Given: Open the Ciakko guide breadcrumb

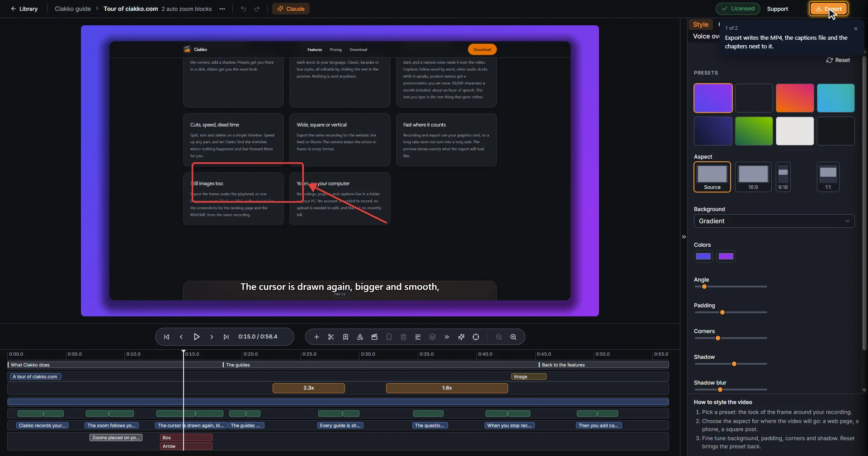Looking at the screenshot, I should click(x=73, y=9).
